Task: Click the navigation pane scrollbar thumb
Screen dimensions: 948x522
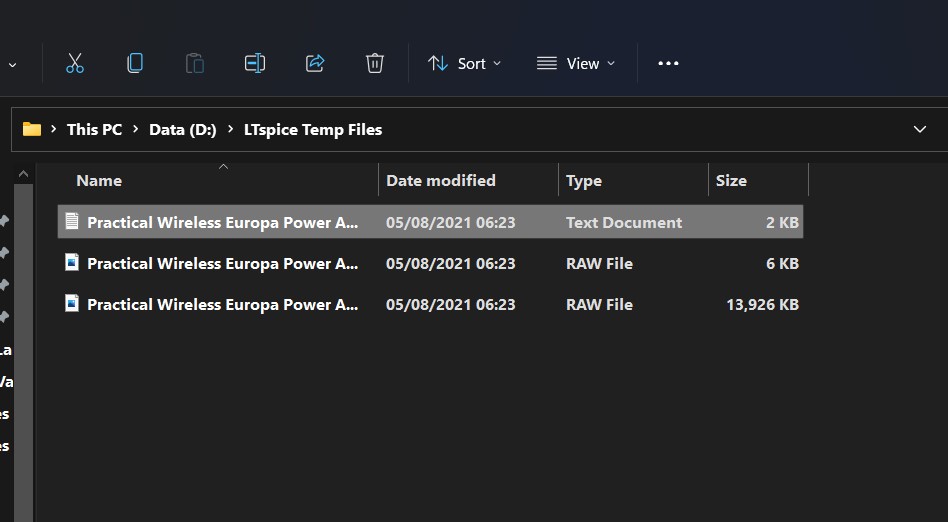Action: point(23,353)
